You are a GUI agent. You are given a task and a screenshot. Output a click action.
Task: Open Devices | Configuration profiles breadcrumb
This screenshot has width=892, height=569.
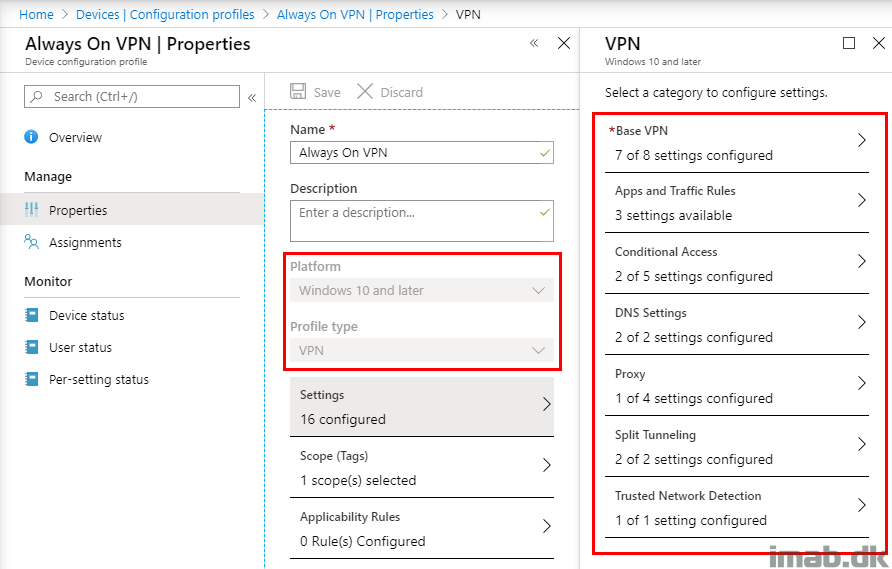click(x=165, y=14)
